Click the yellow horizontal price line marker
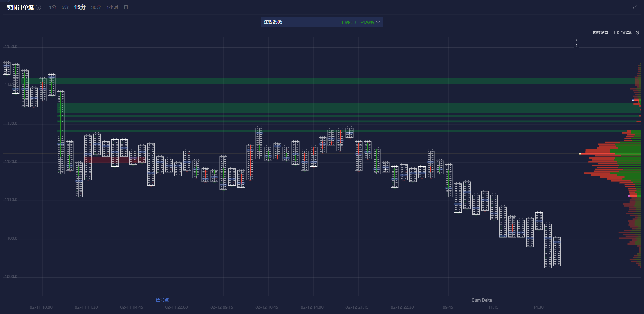Viewport: 644px width, 314px height. point(580,154)
